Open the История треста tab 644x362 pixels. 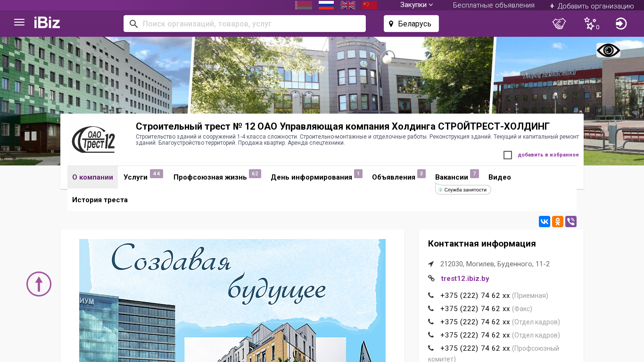(x=100, y=200)
